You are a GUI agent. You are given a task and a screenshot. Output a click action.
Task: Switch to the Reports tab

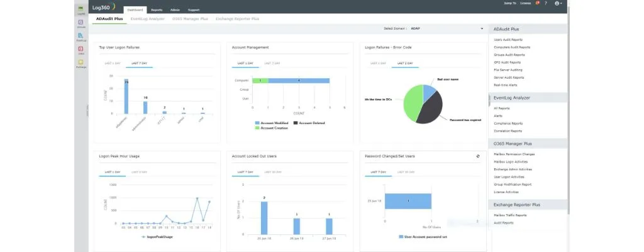(157, 10)
